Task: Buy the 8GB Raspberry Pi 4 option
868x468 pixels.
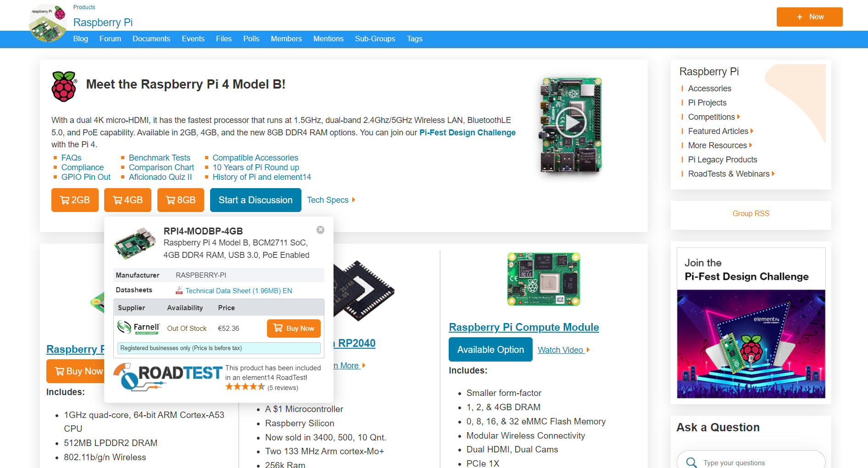Action: (x=181, y=200)
